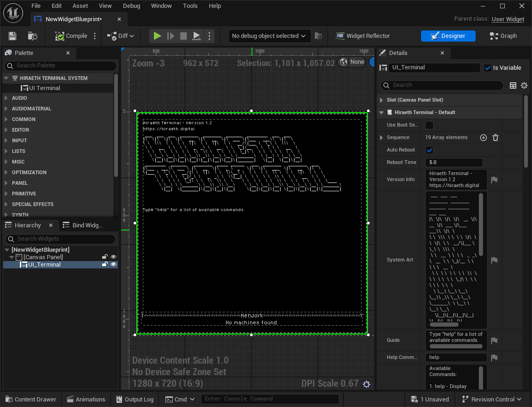Expand the AUDIO palette category
532x407 pixels.
click(6, 98)
